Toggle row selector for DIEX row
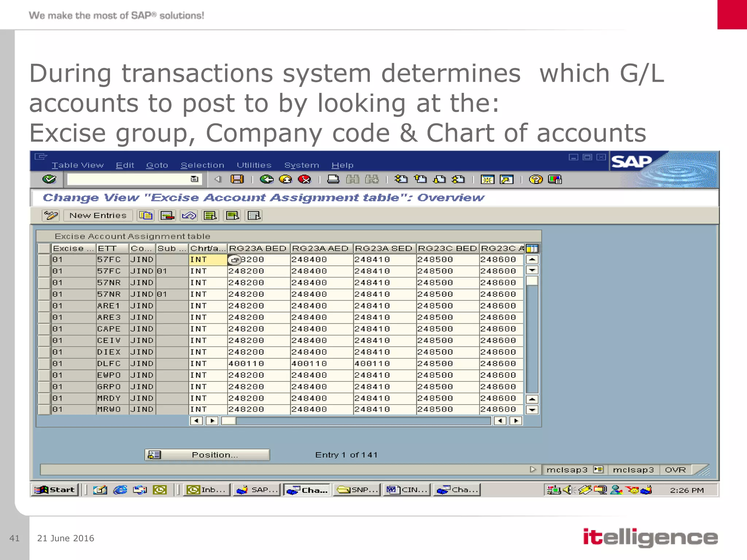Image resolution: width=747 pixels, height=560 pixels. (44, 352)
